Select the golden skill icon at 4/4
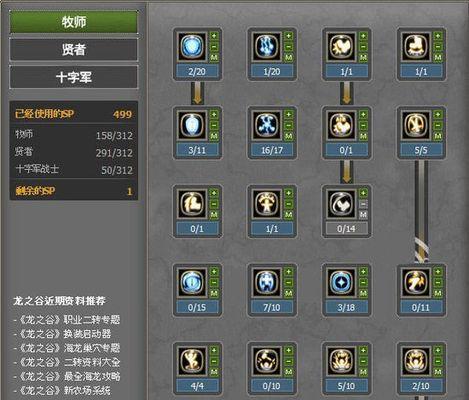This screenshot has height=400, width=469. click(x=192, y=361)
